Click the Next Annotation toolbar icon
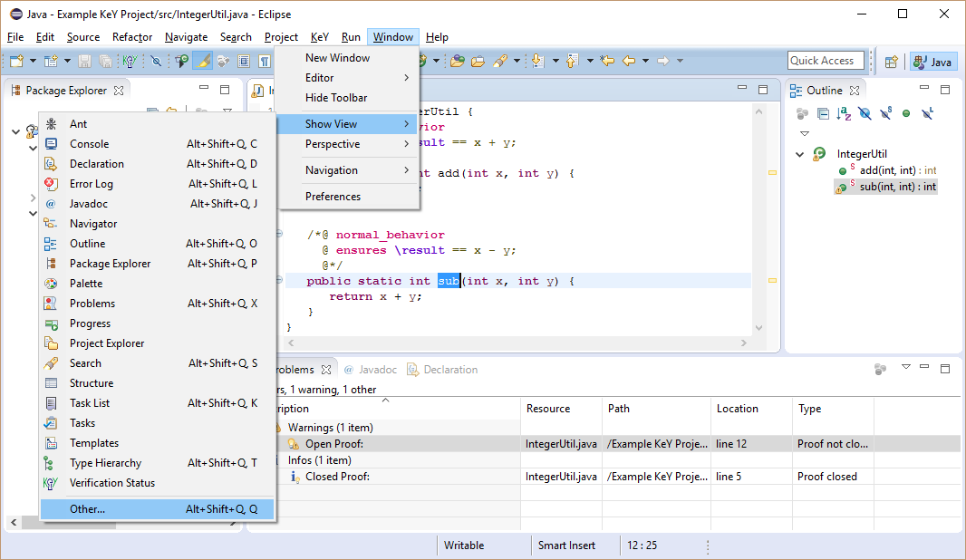966x560 pixels. [x=538, y=61]
